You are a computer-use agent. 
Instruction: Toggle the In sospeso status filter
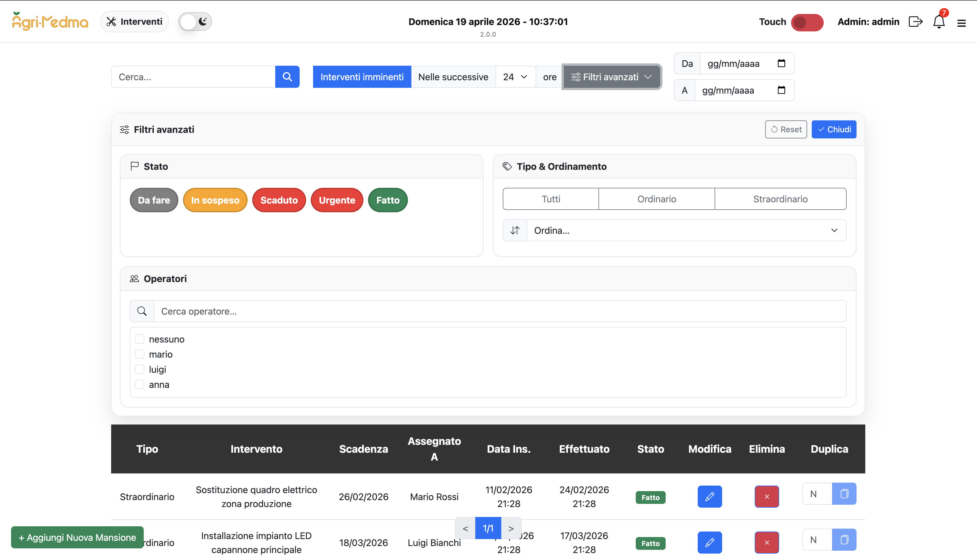coord(215,200)
